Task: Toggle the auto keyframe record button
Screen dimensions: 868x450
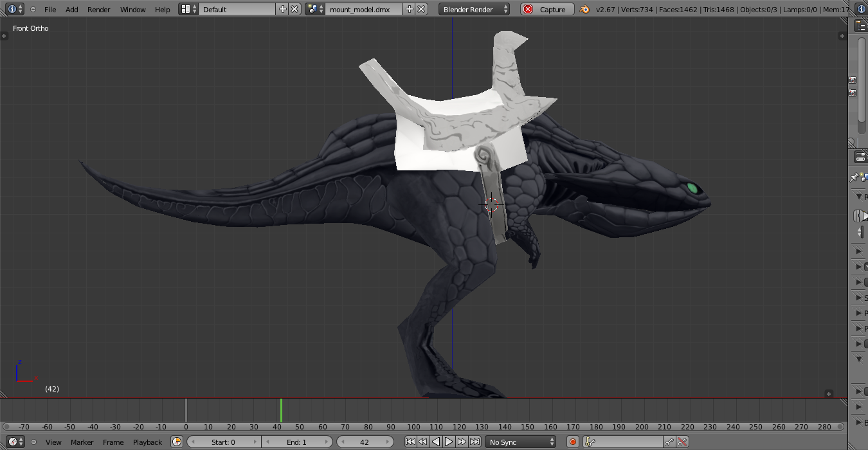Action: pos(573,442)
